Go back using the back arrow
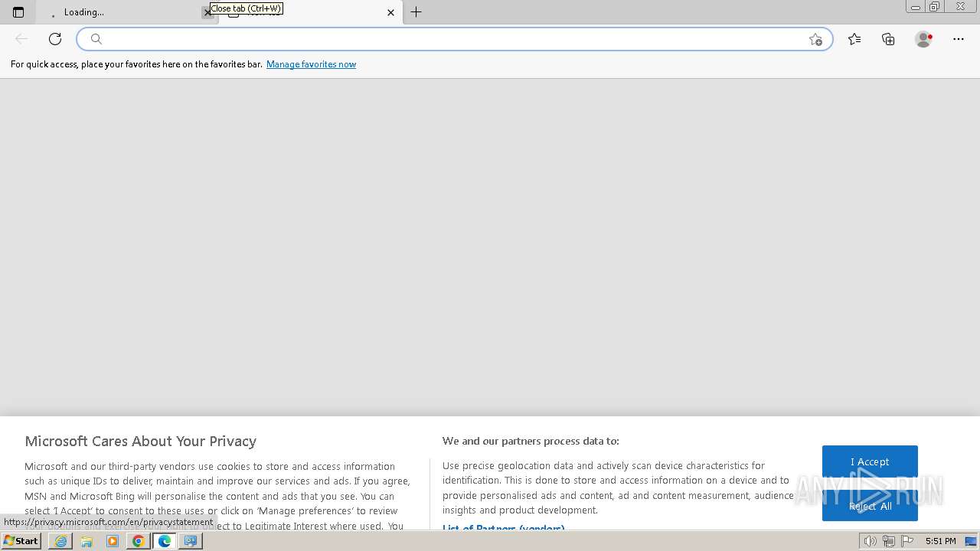This screenshot has height=551, width=980. click(21, 39)
